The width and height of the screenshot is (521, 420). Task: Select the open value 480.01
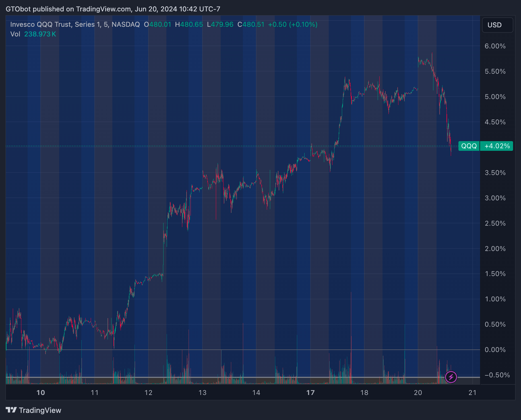160,24
